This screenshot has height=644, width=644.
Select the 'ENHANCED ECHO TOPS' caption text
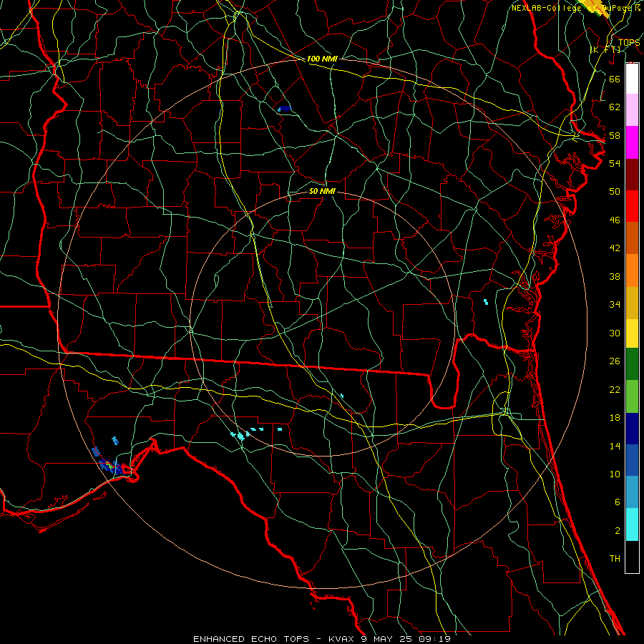(x=251, y=639)
